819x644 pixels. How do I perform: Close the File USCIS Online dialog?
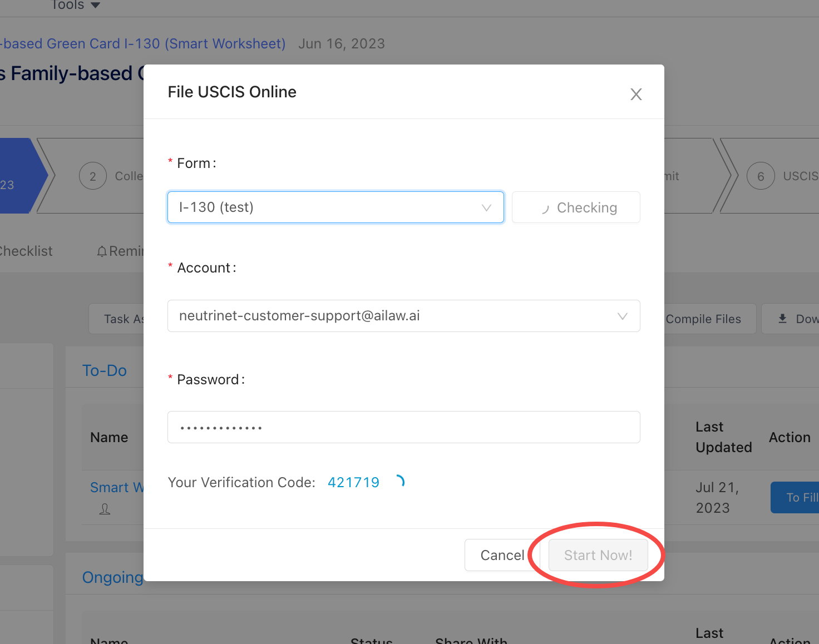[636, 94]
